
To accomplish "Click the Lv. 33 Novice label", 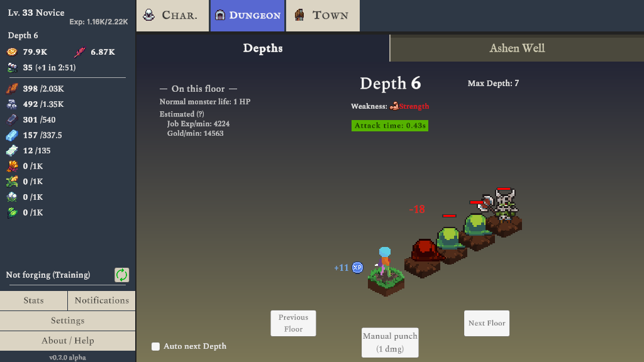I will point(36,13).
